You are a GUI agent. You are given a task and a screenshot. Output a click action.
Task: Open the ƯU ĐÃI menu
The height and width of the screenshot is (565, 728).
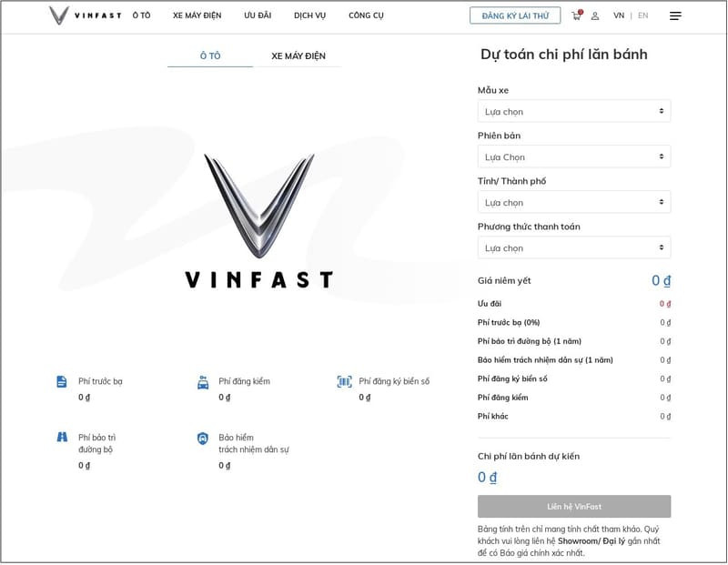click(258, 15)
